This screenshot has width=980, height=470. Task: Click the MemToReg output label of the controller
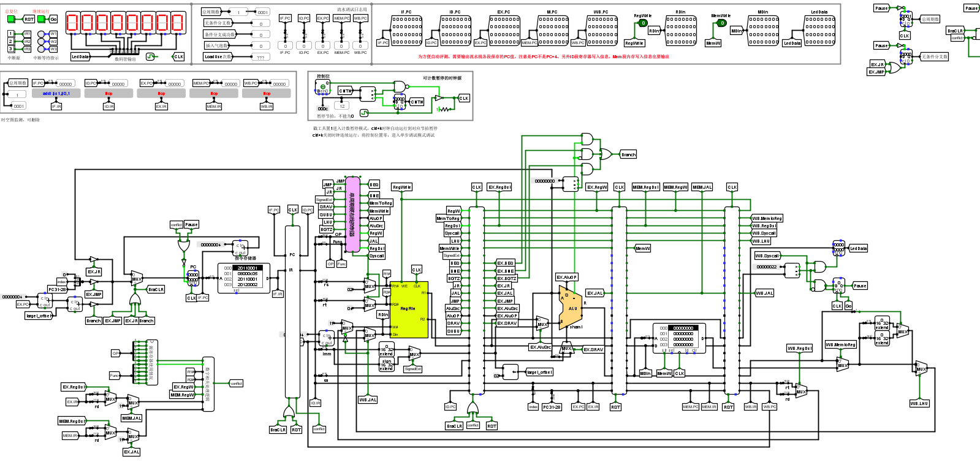click(x=381, y=203)
